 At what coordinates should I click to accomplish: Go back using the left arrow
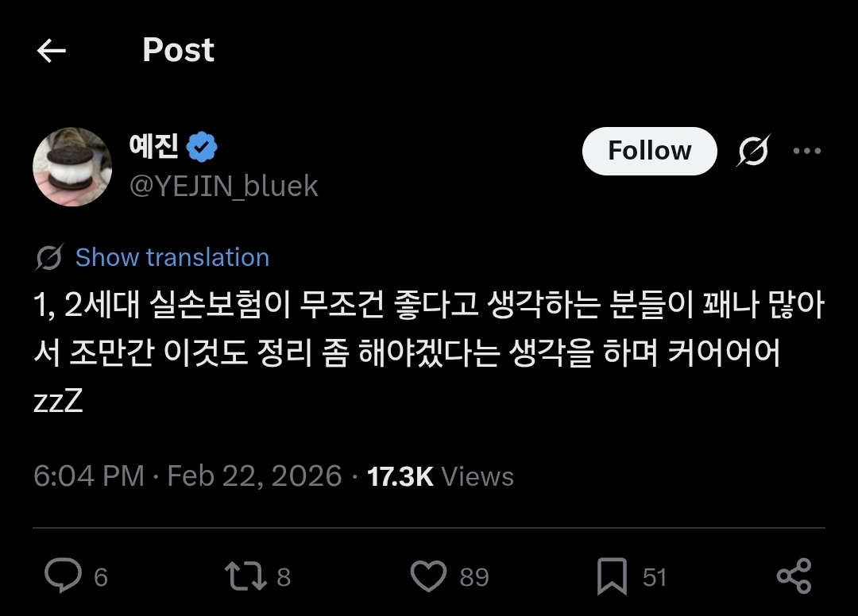(52, 52)
